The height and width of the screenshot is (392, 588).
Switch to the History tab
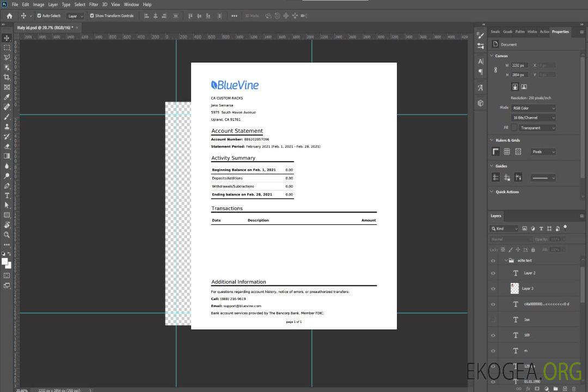tap(532, 32)
